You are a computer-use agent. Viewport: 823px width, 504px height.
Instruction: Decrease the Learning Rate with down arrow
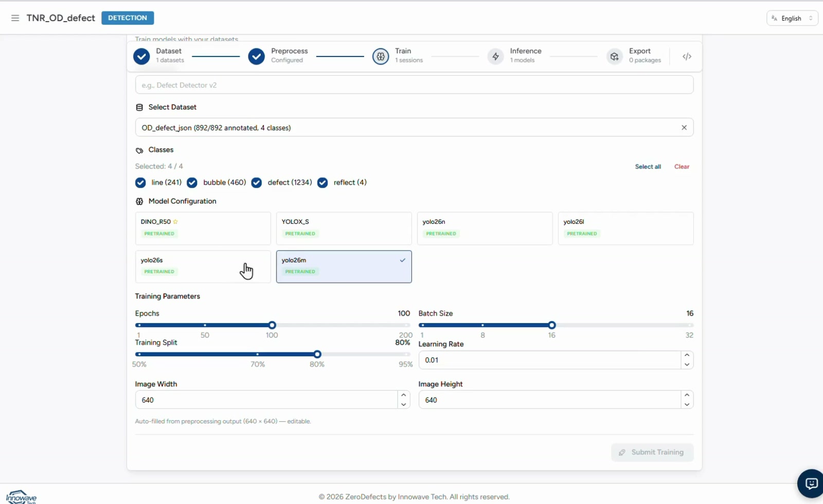[687, 365]
